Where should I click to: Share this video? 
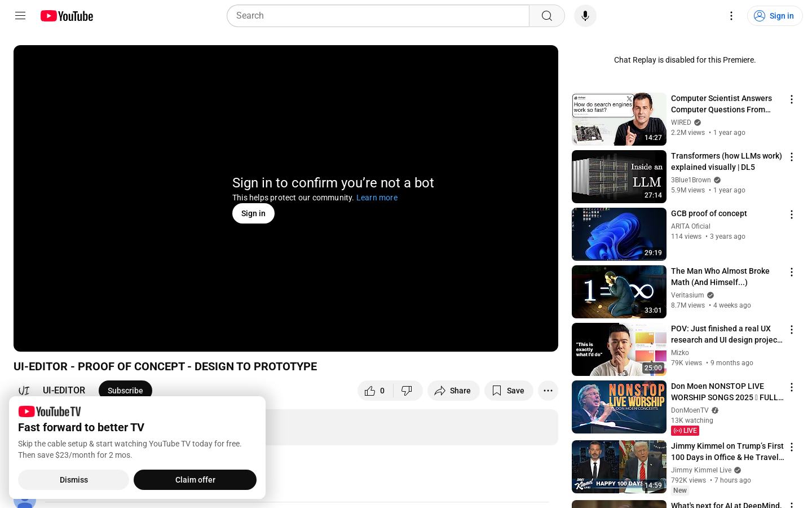tap(453, 391)
